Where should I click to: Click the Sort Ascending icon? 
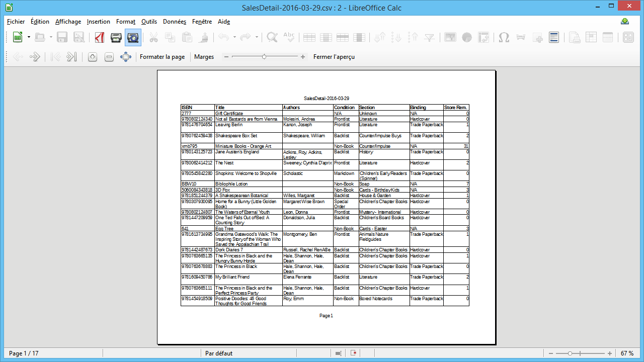pyautogui.click(x=396, y=37)
